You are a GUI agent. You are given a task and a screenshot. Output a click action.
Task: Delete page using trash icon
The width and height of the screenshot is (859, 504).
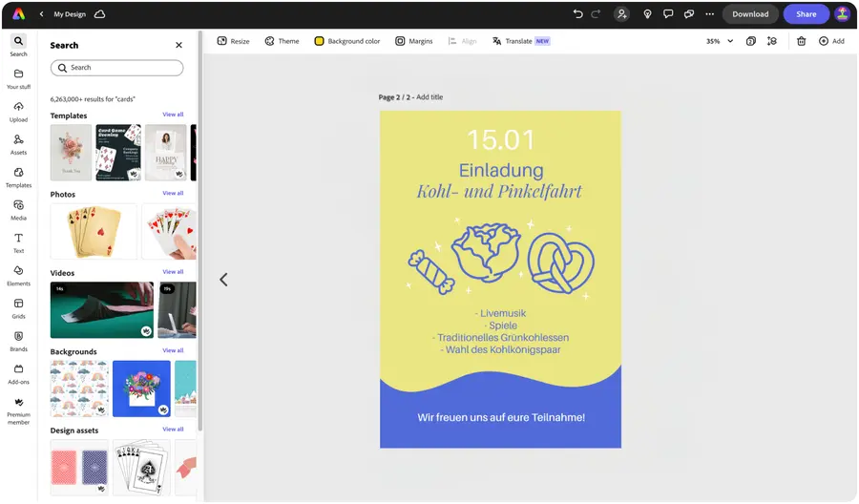[x=801, y=41]
